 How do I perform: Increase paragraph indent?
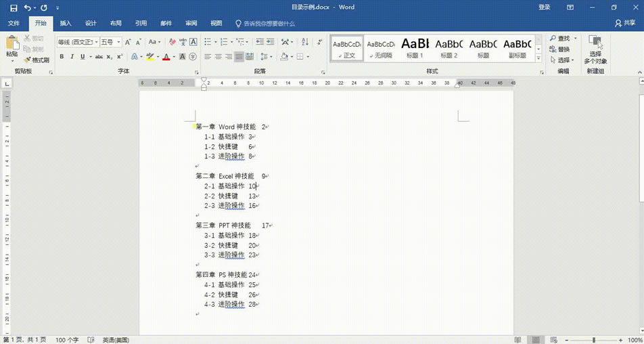270,42
